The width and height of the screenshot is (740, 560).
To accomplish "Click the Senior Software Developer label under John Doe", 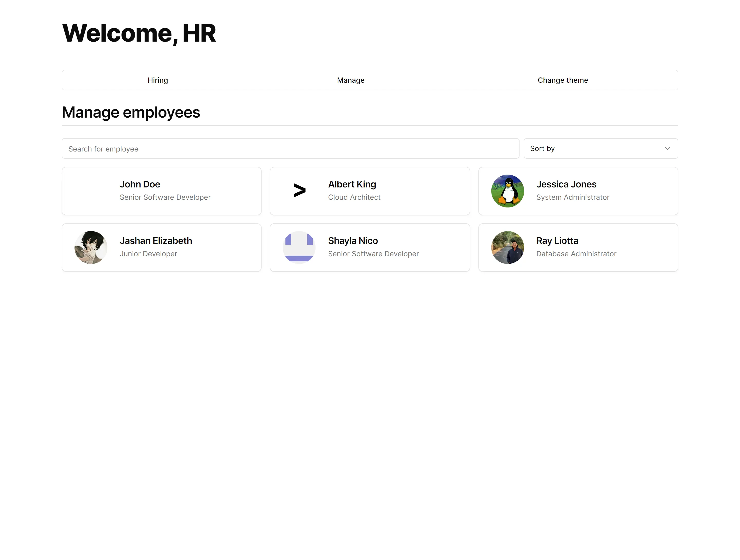I will 165,197.
